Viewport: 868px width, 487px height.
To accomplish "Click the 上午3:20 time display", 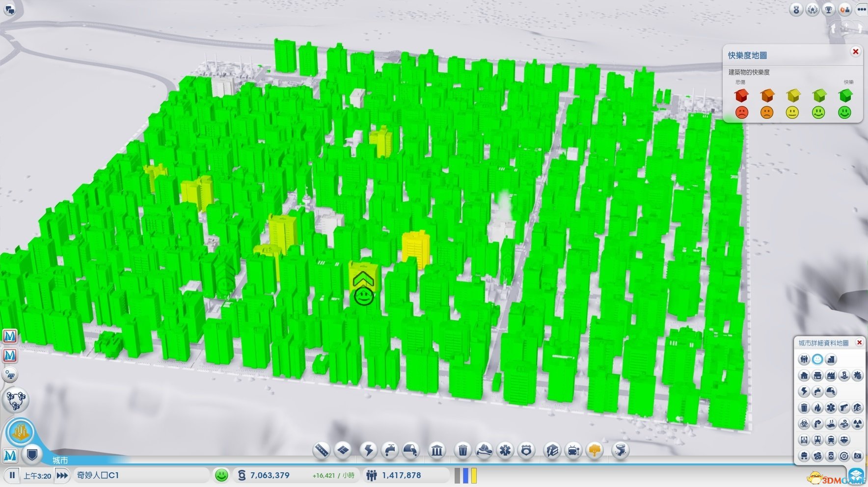I will click(37, 476).
